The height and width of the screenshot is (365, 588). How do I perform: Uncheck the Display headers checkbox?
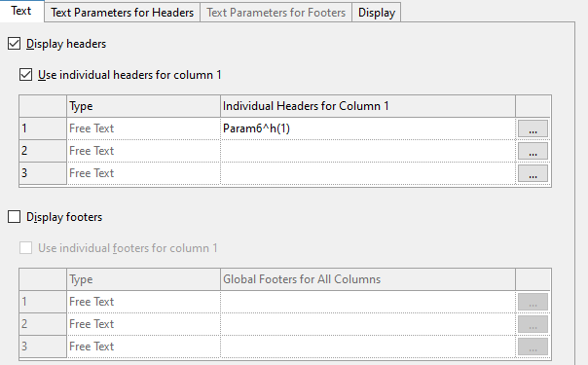(x=15, y=44)
